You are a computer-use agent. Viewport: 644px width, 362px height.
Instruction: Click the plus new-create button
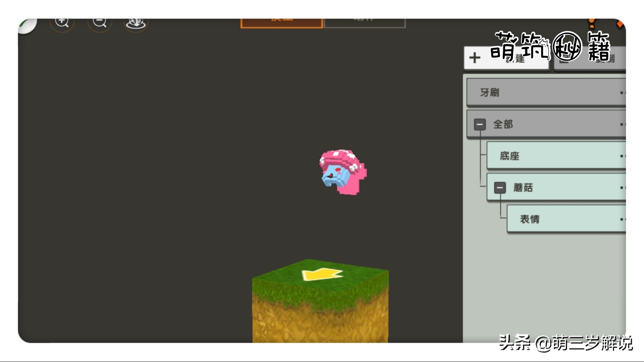507,58
